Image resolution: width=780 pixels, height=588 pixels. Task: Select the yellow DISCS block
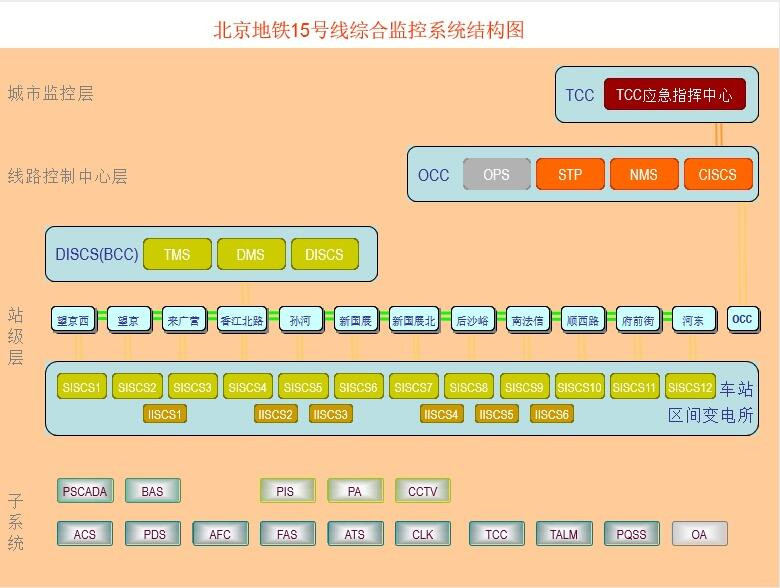coord(324,254)
